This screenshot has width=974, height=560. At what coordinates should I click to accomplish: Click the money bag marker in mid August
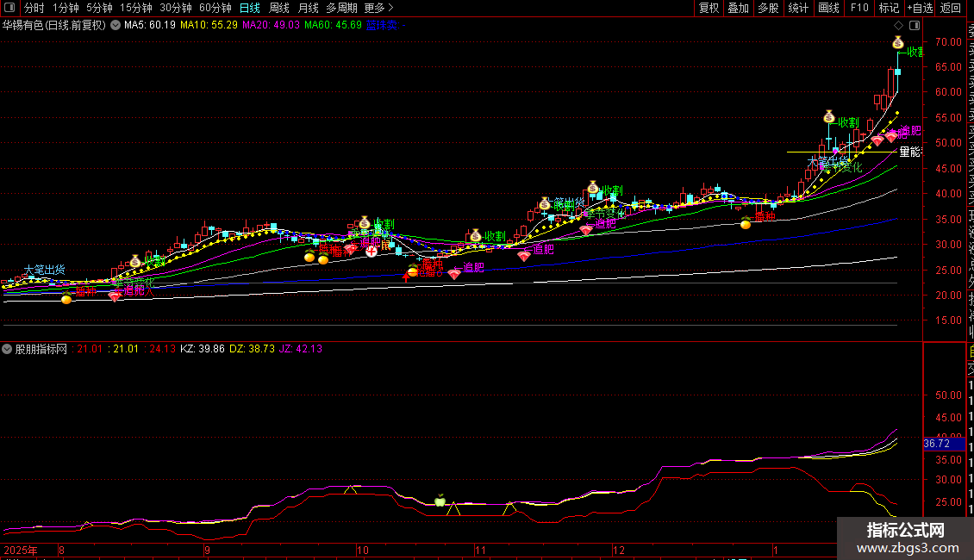135,261
